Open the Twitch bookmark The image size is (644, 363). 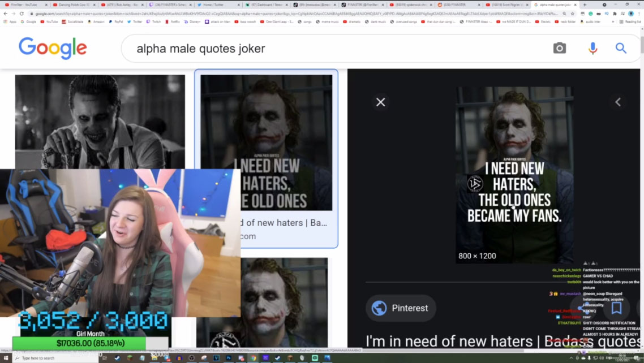tap(154, 21)
